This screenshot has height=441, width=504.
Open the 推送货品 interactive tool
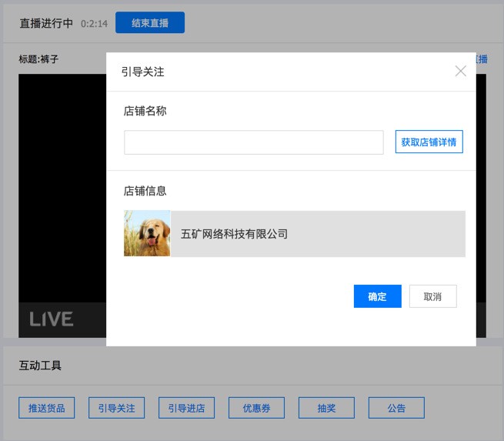point(47,408)
